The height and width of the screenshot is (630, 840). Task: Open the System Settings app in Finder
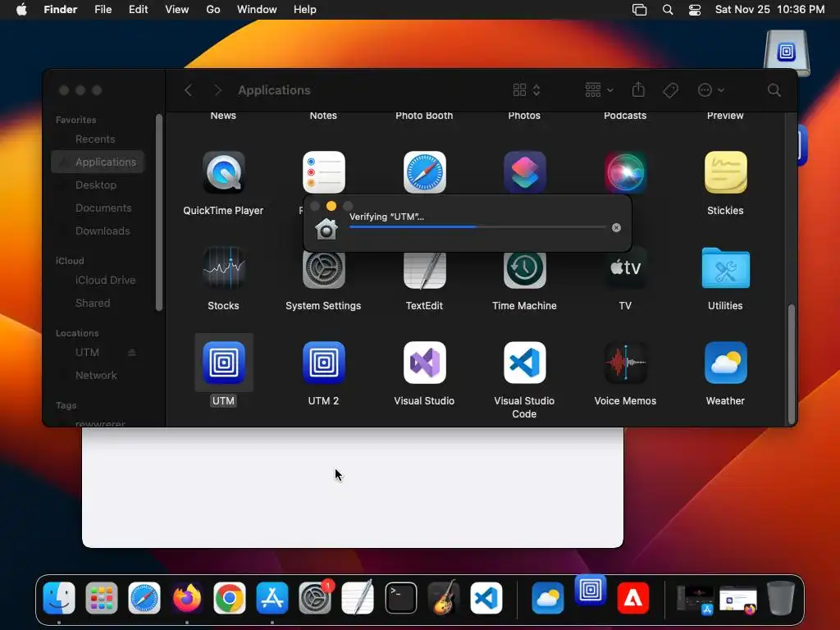(x=323, y=269)
